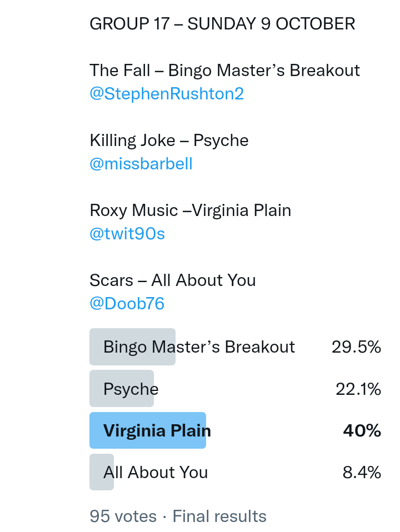Click The Fall – Bingo Master's Breakout text
Image resolution: width=400 pixels, height=532 pixels.
point(224,71)
